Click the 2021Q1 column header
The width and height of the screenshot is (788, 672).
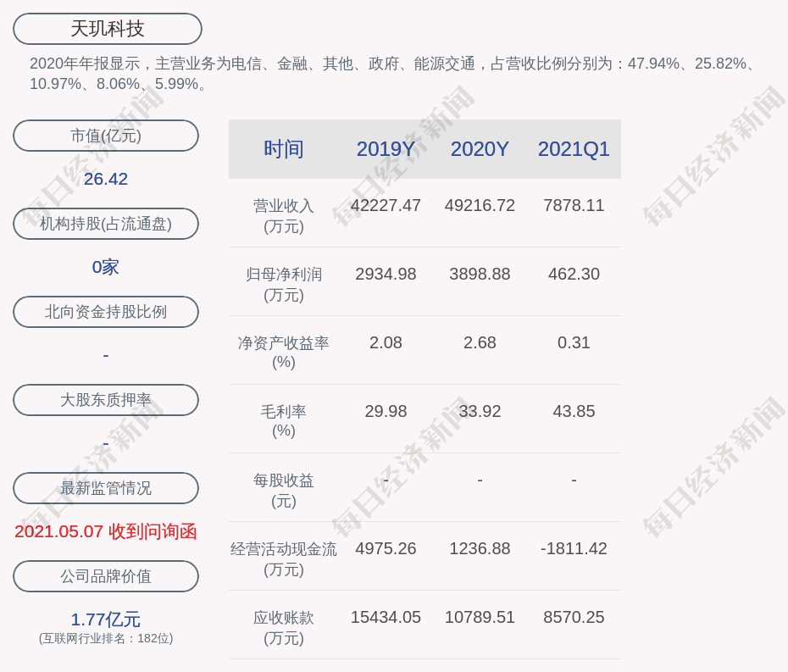tap(574, 149)
